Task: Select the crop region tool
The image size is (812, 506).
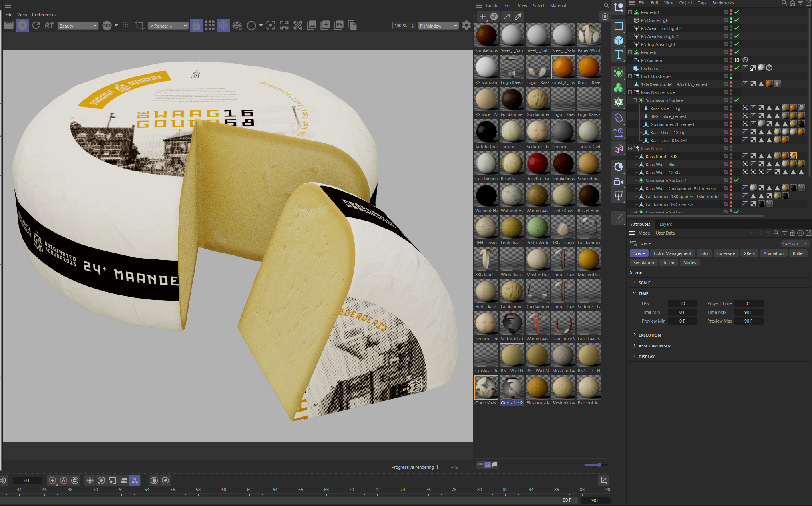Action: (x=140, y=26)
